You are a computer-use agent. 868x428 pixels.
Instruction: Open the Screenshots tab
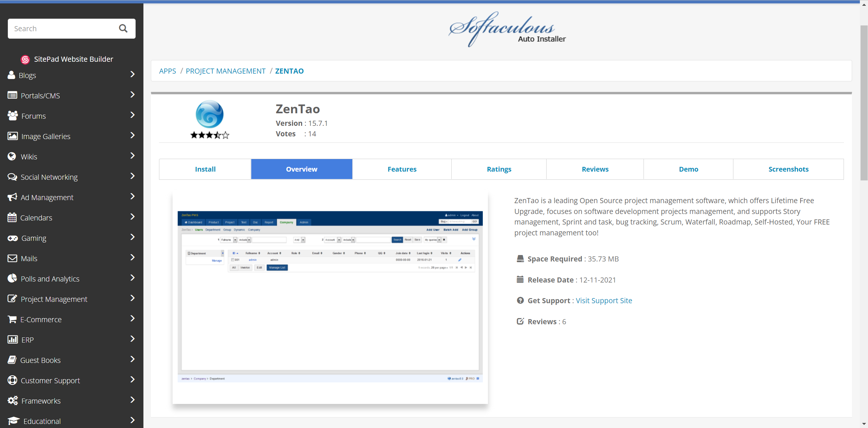(x=788, y=169)
